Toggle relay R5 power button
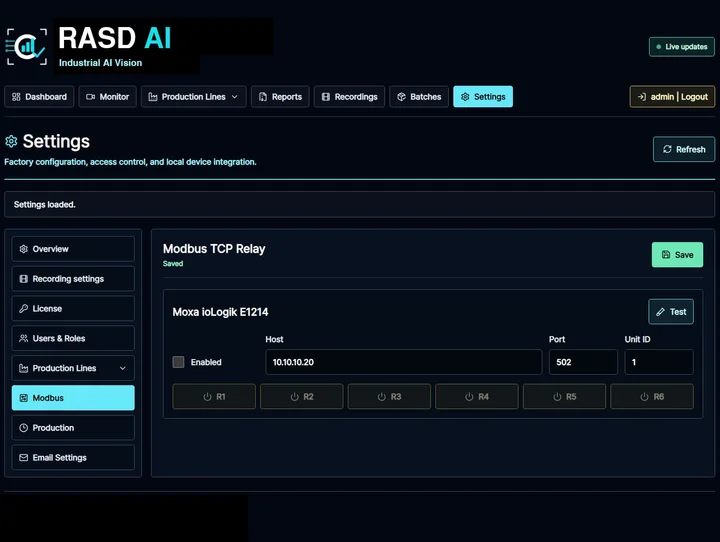 point(564,396)
